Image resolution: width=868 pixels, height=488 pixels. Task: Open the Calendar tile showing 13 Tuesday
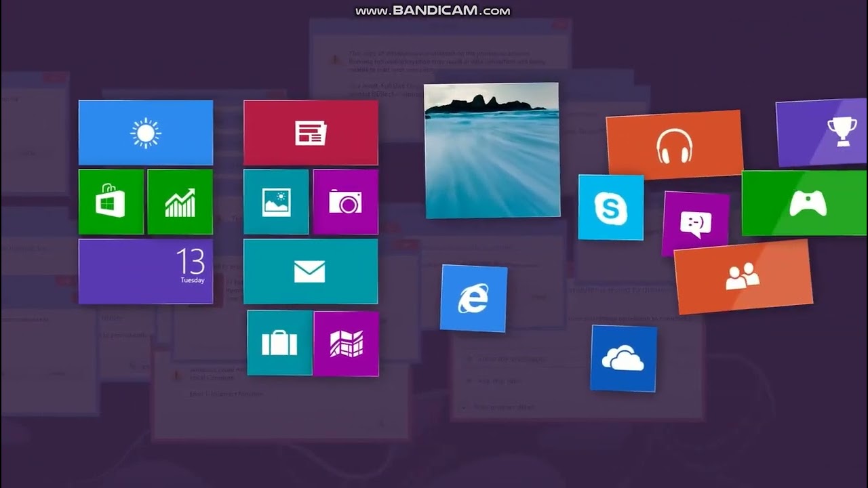pos(146,271)
